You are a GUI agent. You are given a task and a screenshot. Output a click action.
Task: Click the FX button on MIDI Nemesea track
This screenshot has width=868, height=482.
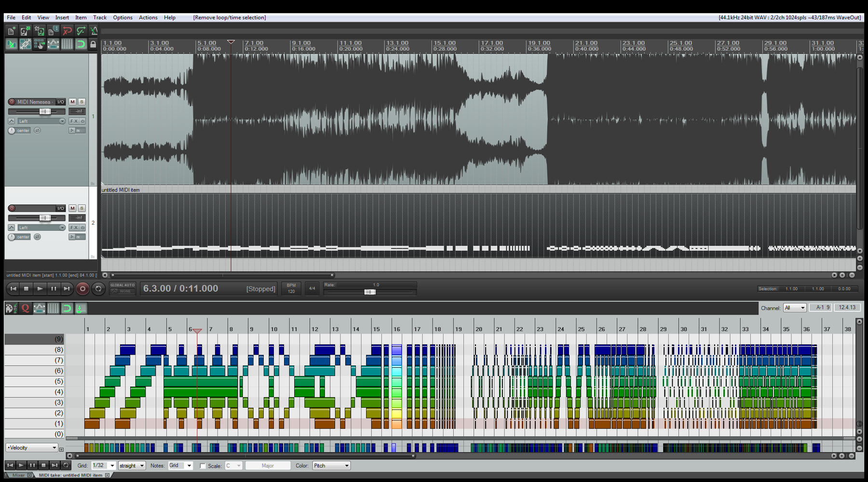click(x=73, y=121)
